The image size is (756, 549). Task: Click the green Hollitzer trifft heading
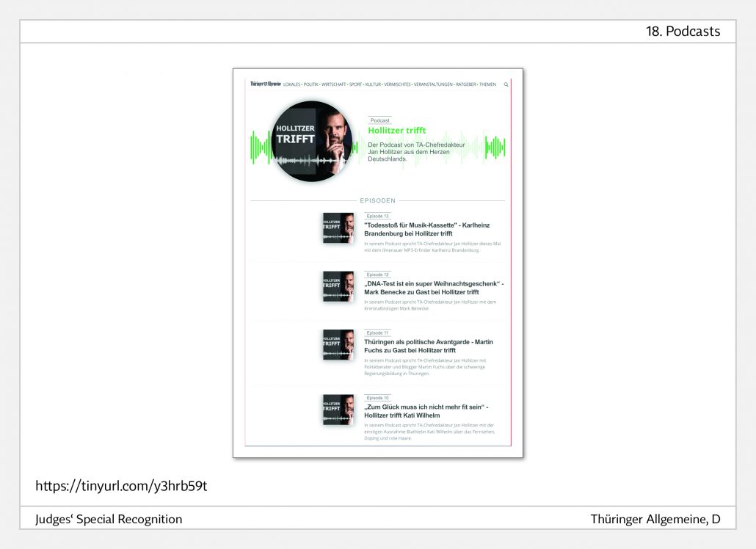pyautogui.click(x=397, y=130)
